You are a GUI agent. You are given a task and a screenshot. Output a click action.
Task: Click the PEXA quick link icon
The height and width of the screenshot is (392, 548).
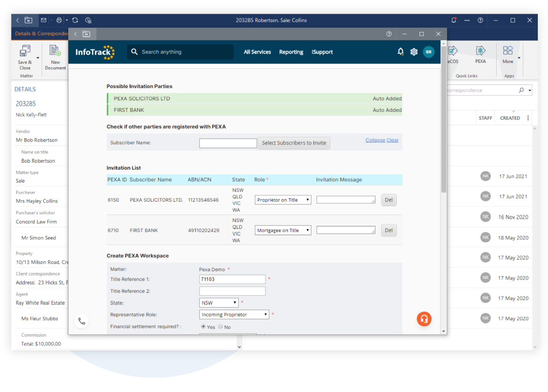[x=481, y=51]
